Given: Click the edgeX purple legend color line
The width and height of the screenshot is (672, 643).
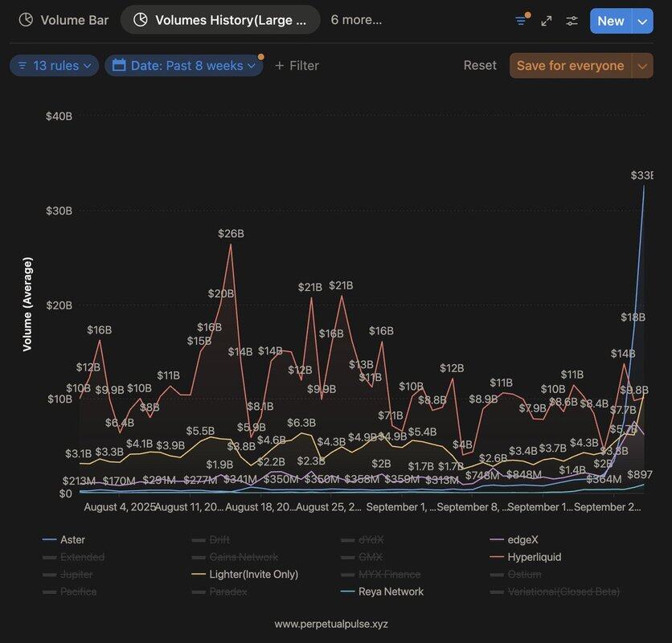Looking at the screenshot, I should coord(497,539).
